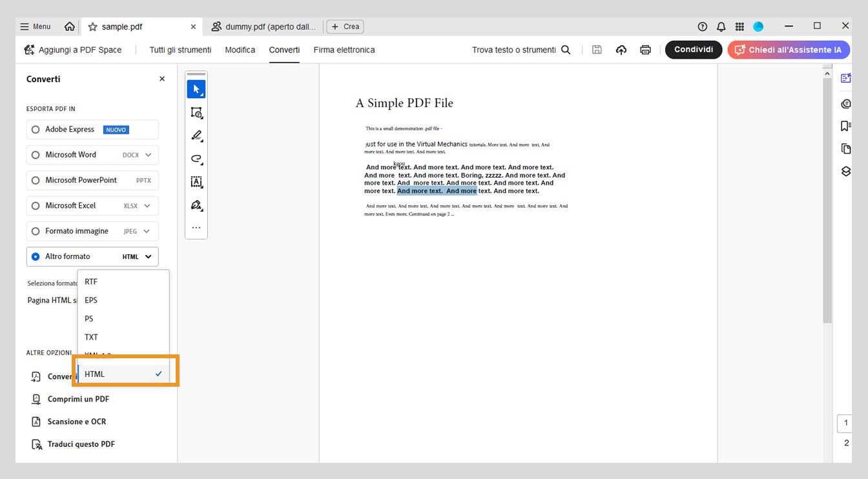Screen dimensions: 868x479
Task: Switch to the Modifica tab
Action: (x=240, y=50)
